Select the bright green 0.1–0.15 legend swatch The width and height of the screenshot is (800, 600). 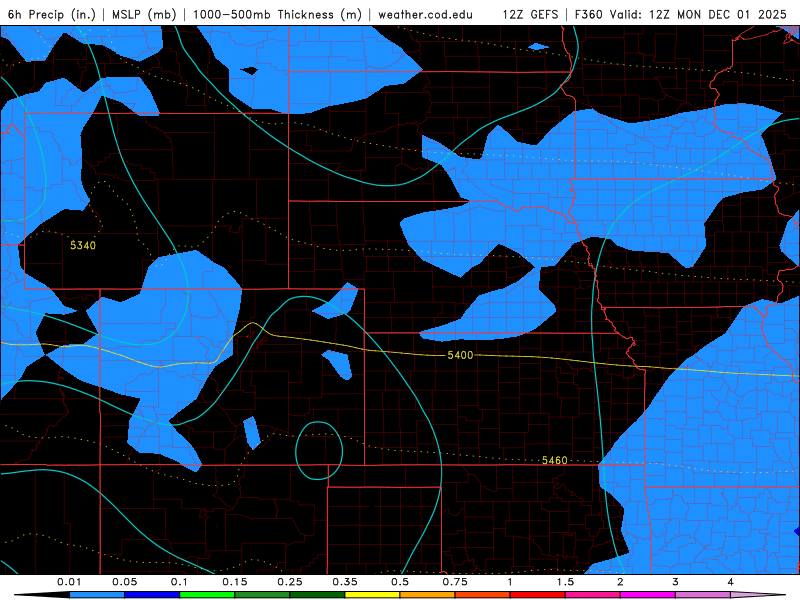point(207,595)
